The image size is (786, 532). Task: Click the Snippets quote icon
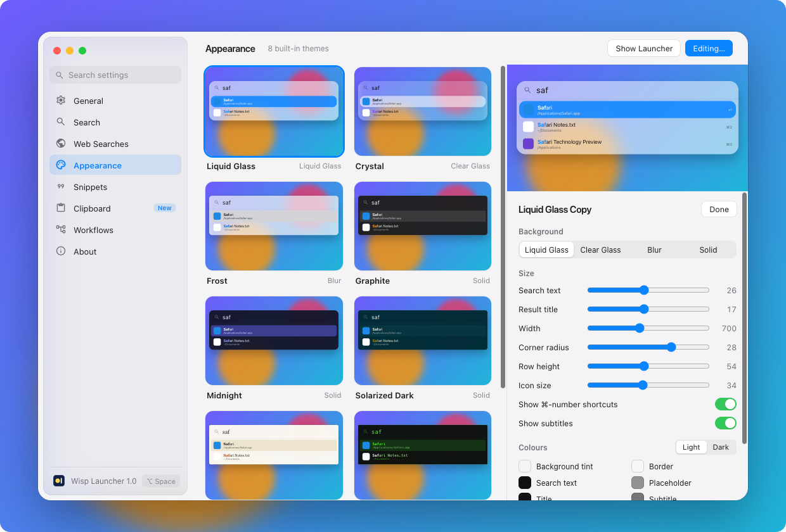[61, 187]
